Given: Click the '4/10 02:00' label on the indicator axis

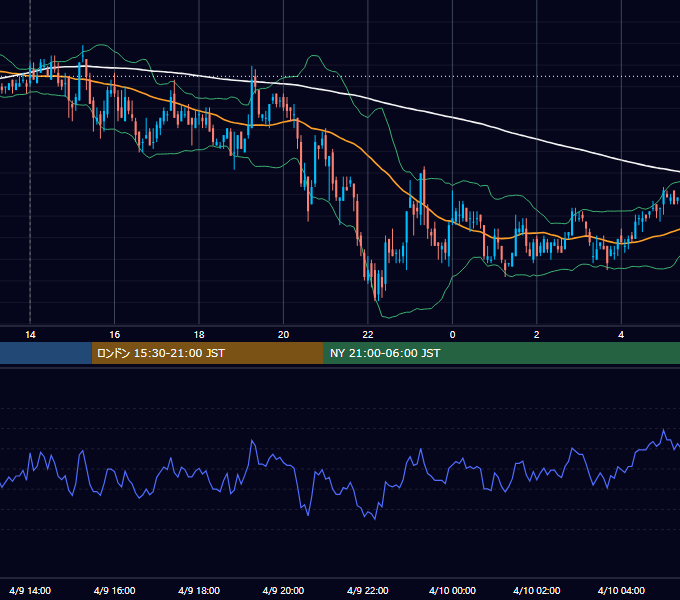Looking at the screenshot, I should (536, 590).
